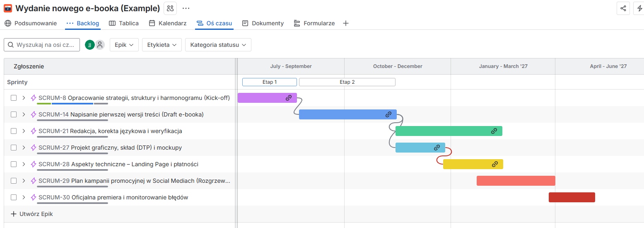This screenshot has height=228, width=644.
Task: Switch to the Kalendarz tab
Action: point(168,23)
